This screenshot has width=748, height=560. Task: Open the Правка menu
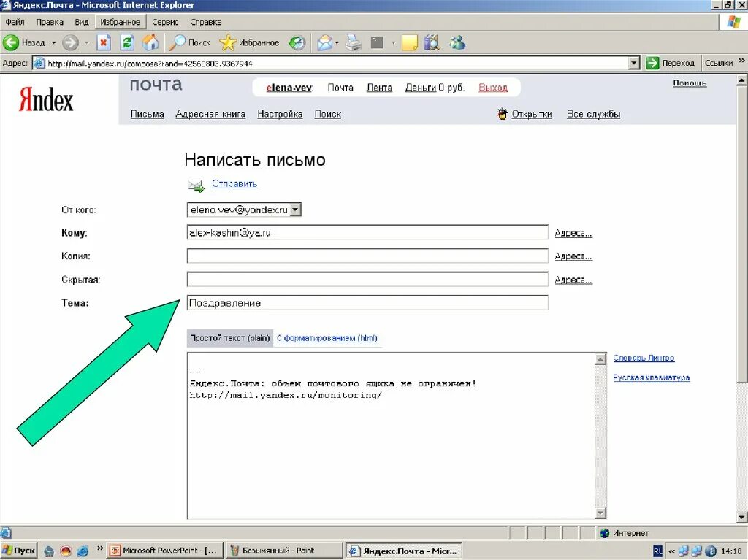[50, 22]
